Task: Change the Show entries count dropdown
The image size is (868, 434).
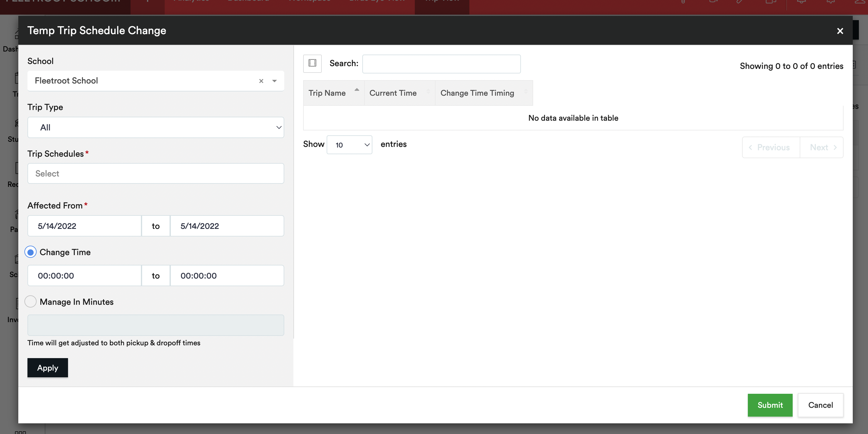Action: pos(350,145)
